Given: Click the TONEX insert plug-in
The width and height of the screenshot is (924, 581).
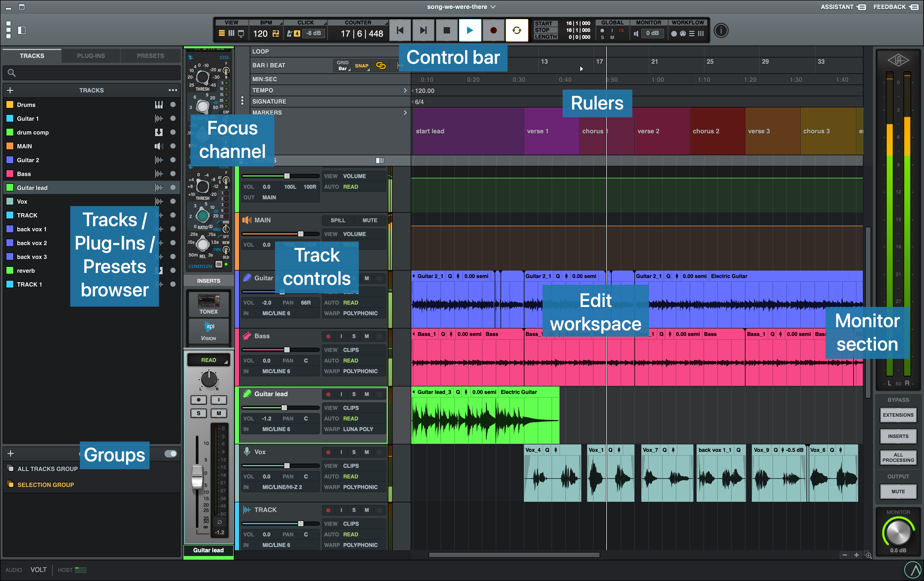Looking at the screenshot, I should pyautogui.click(x=208, y=304).
